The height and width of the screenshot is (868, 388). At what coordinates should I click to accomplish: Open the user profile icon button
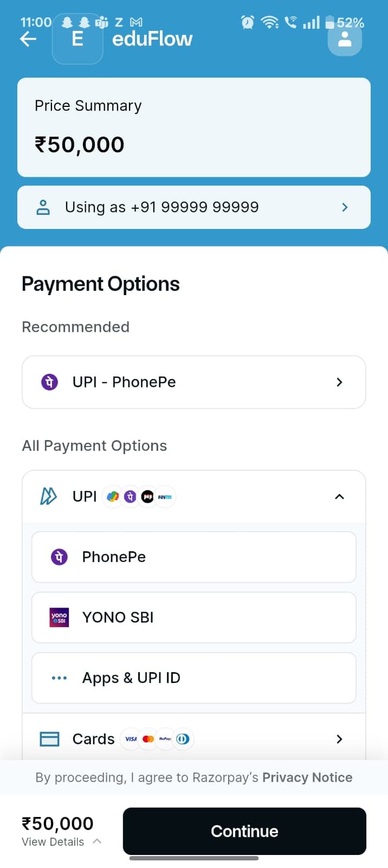(345, 39)
